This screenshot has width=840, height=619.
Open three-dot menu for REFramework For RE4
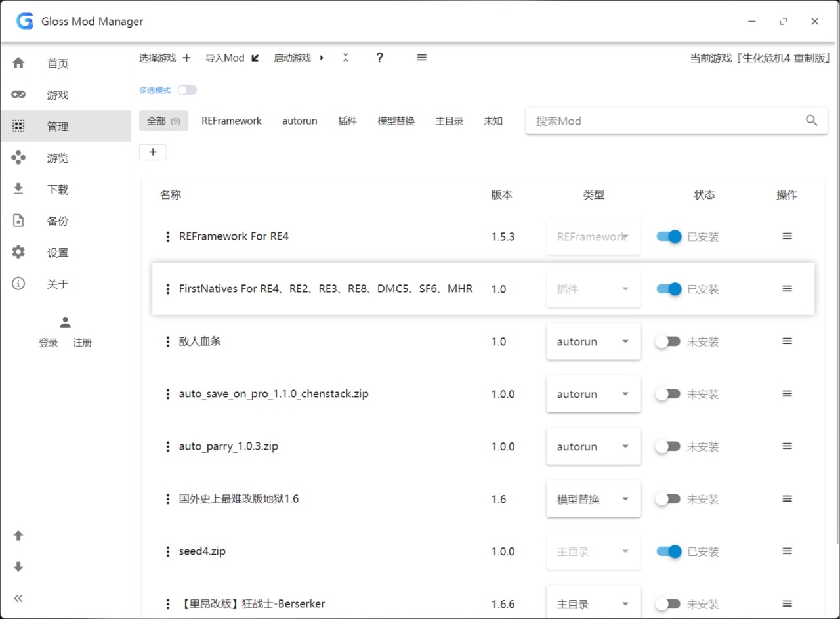click(x=167, y=236)
